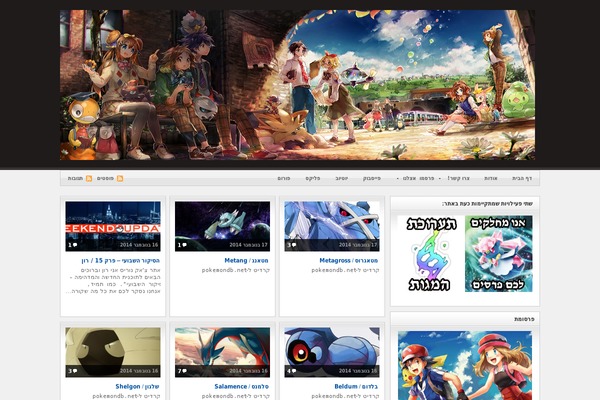This screenshot has width=600, height=400.
Task: Click the פרסומת sidebar heading
Action: 524,319
